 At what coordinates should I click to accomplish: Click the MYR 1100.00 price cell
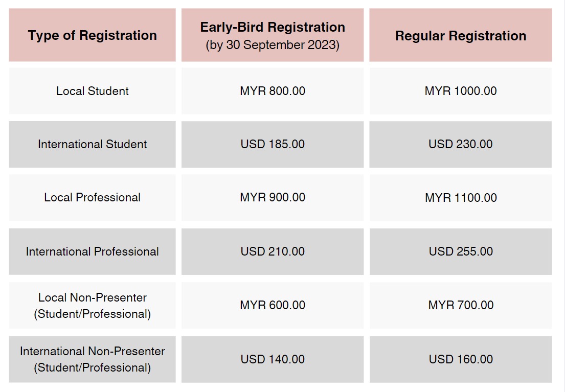click(461, 197)
